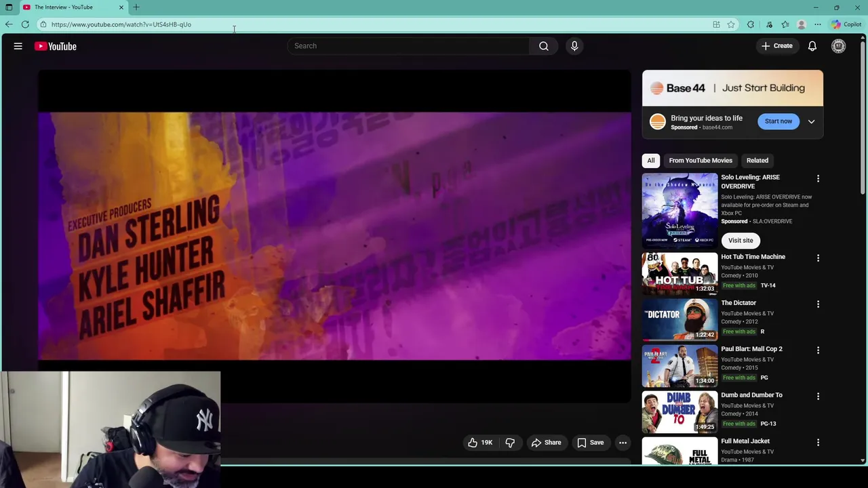Dislike the video with thumbs down
The image size is (868, 488).
510,443
